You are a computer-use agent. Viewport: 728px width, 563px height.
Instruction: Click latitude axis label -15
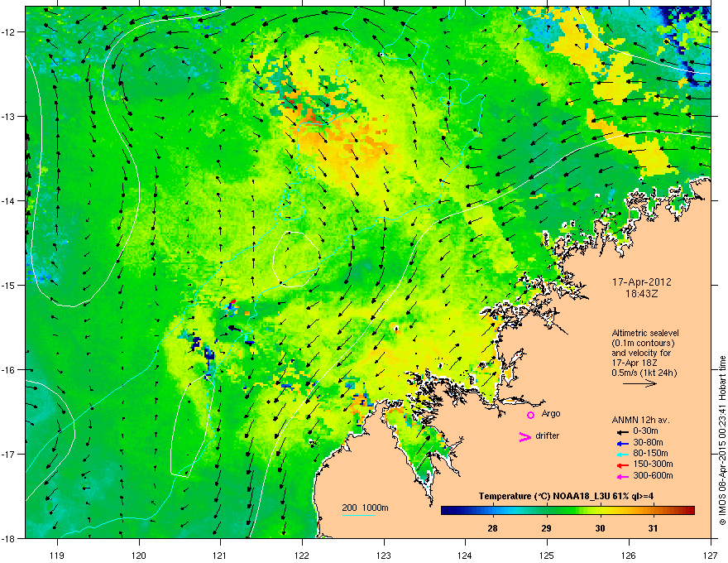pos(8,285)
